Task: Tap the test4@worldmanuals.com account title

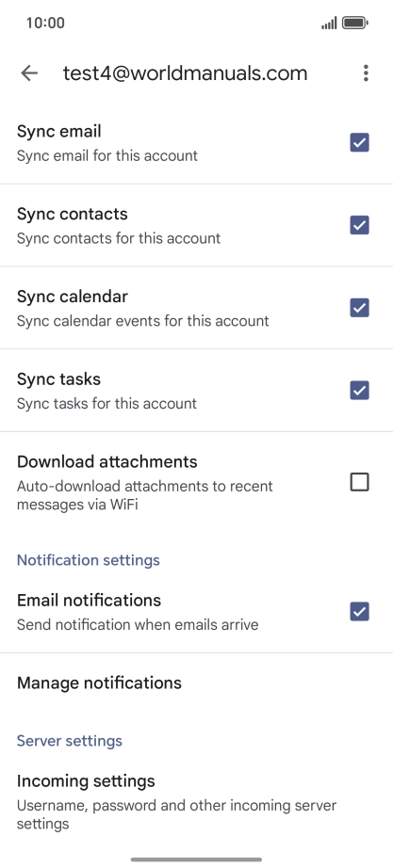Action: click(185, 73)
